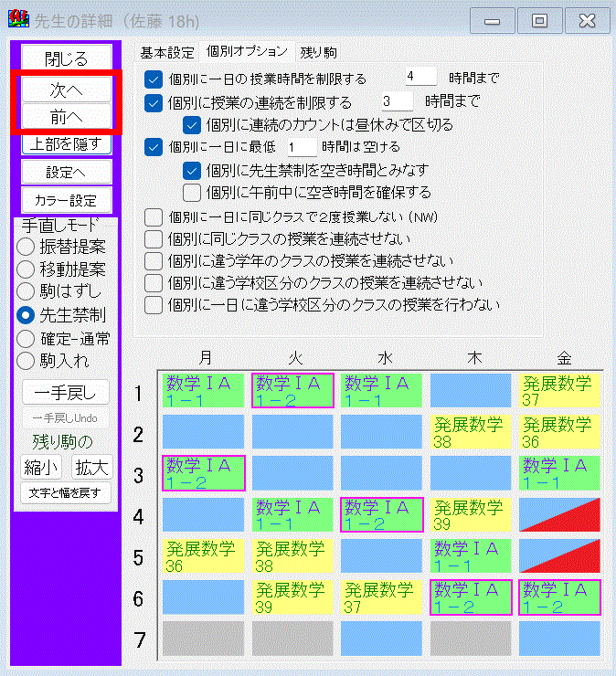The height and width of the screenshot is (676, 616).
Task: Open 設定へ button
Action: click(x=66, y=172)
